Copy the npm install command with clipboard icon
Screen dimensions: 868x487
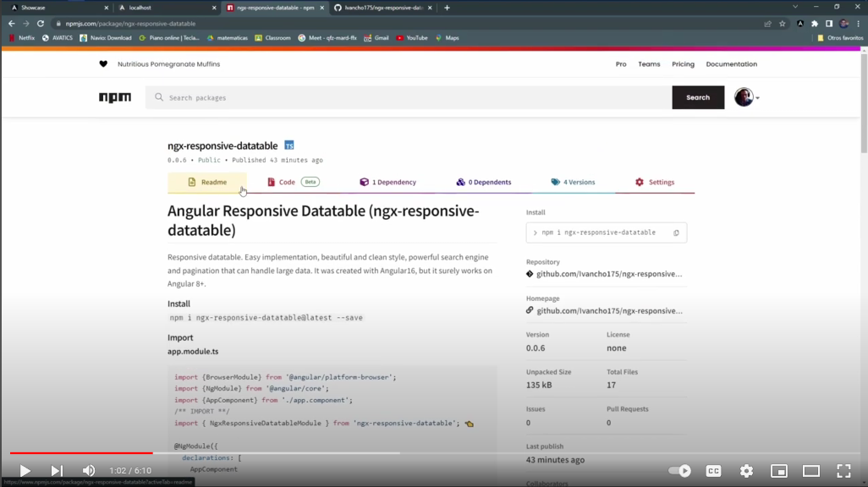coord(674,233)
